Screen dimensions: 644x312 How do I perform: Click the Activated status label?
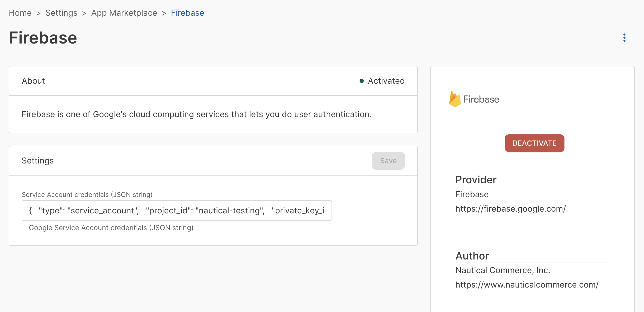pyautogui.click(x=386, y=81)
